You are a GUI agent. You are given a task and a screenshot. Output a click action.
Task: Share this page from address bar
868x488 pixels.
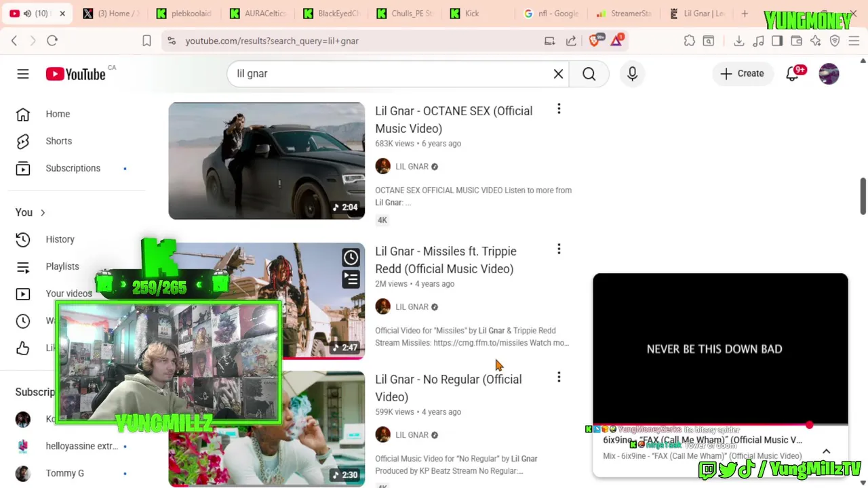pos(571,41)
